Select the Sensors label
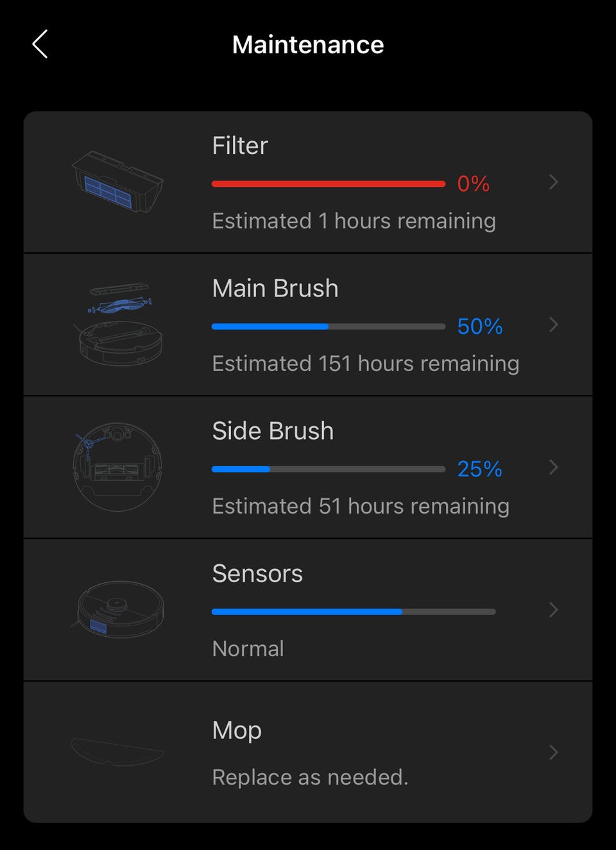 tap(257, 573)
